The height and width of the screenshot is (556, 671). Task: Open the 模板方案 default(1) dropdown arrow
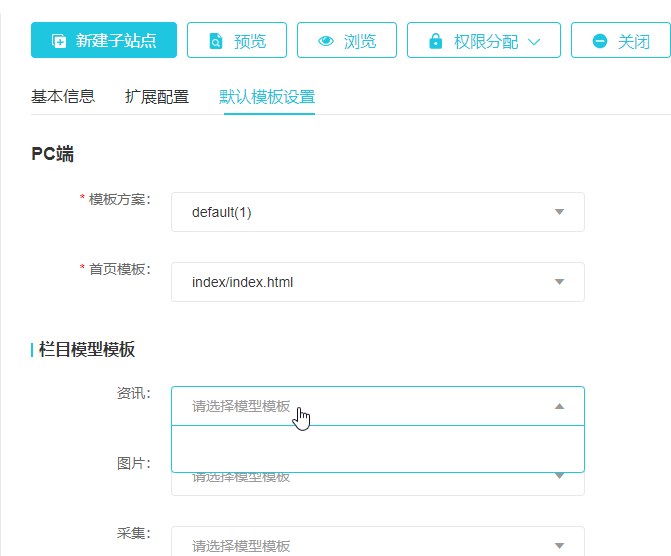tap(559, 212)
